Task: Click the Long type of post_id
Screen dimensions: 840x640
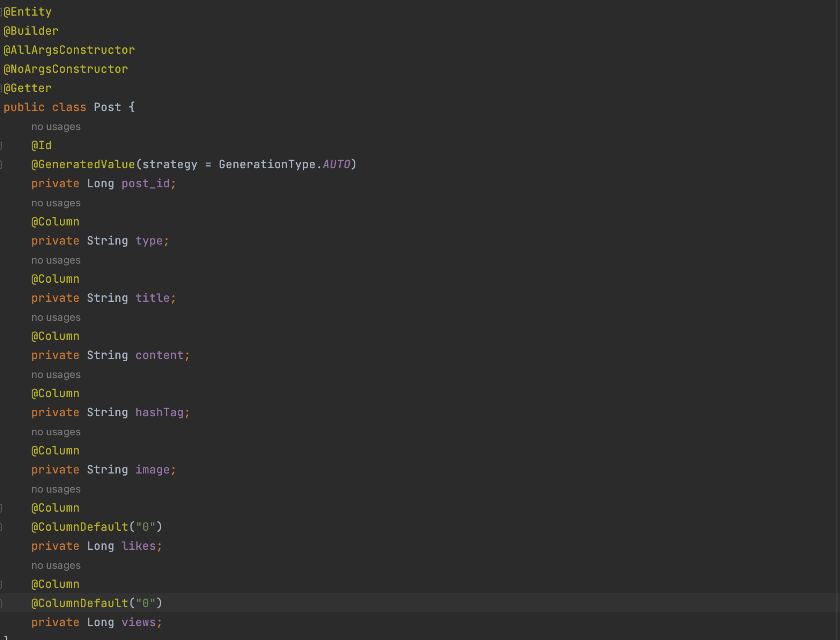Action: tap(101, 183)
